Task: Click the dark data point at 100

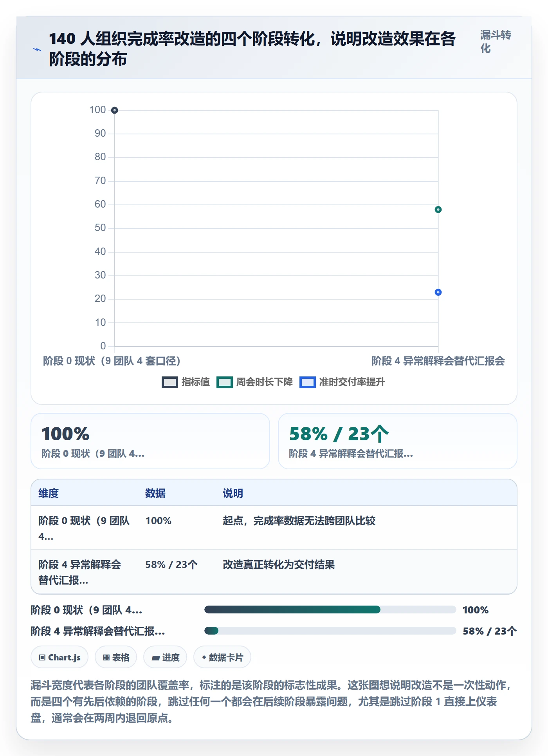Action: coord(115,110)
